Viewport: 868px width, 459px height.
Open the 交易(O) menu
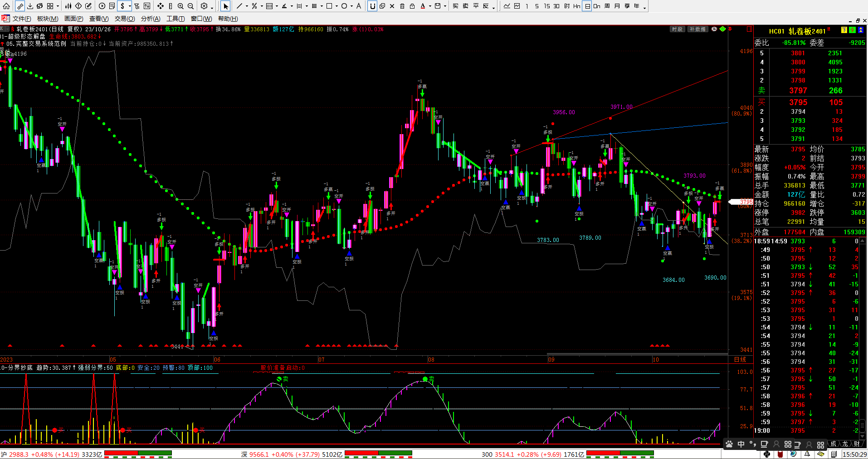pyautogui.click(x=125, y=19)
